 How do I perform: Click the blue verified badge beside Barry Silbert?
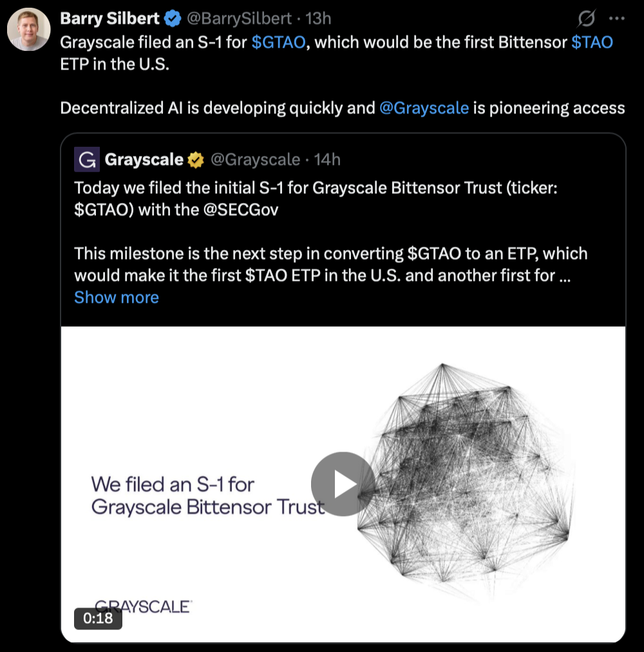click(172, 19)
